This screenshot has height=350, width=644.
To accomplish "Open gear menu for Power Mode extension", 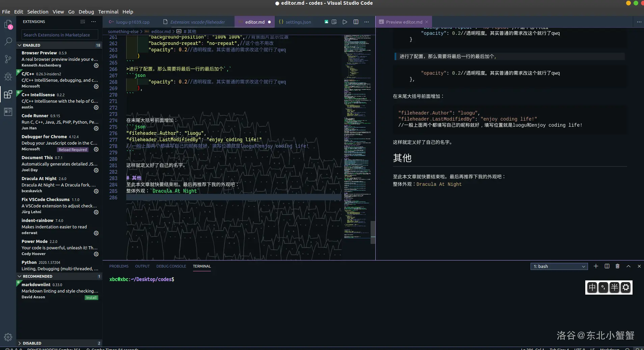I will [x=96, y=254].
